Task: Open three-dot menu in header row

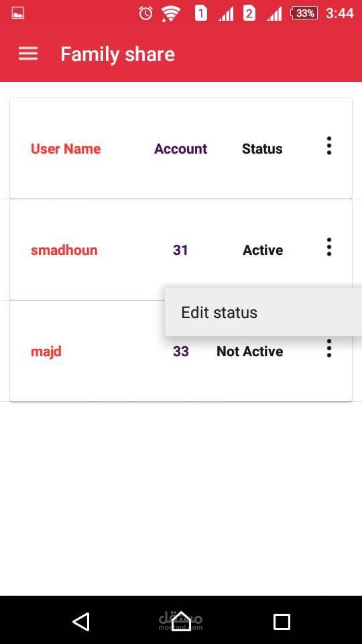Action: click(328, 146)
